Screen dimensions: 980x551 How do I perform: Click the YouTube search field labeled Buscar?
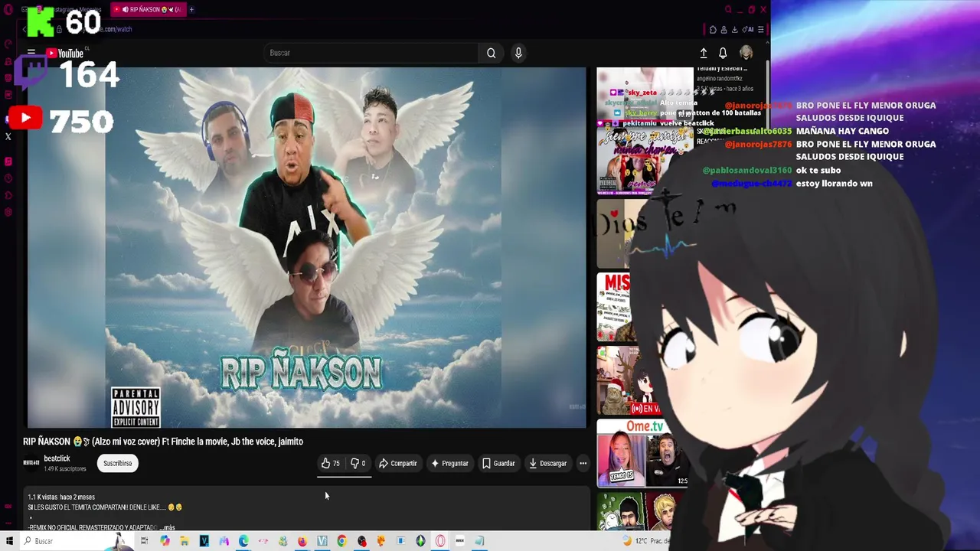pyautogui.click(x=371, y=53)
